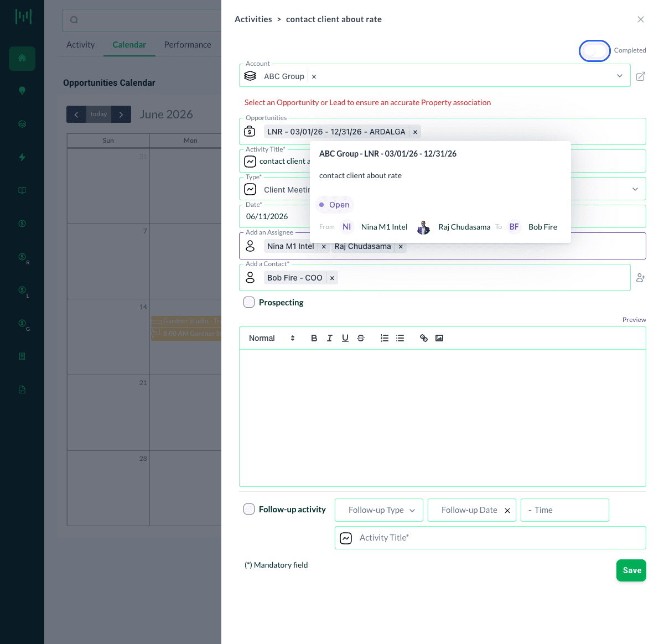Click the today button in calendar
The width and height of the screenshot is (664, 644).
(98, 115)
